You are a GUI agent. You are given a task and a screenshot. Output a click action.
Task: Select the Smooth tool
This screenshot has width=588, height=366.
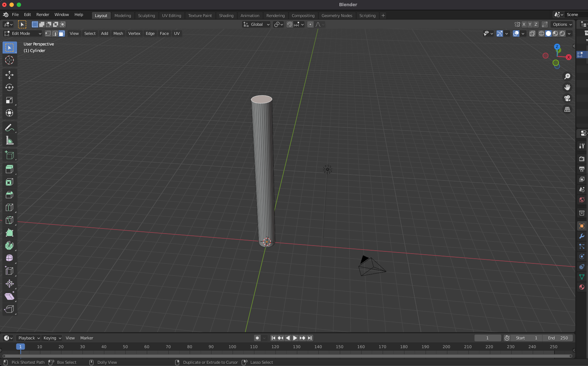click(9, 258)
